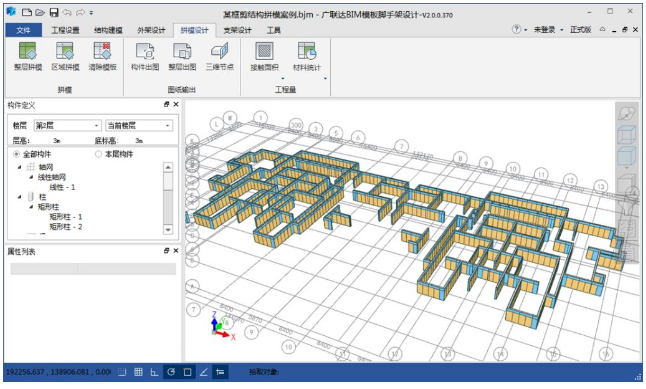The width and height of the screenshot is (646, 389).
Task: Click the 未登录 login button
Action: pyautogui.click(x=545, y=30)
